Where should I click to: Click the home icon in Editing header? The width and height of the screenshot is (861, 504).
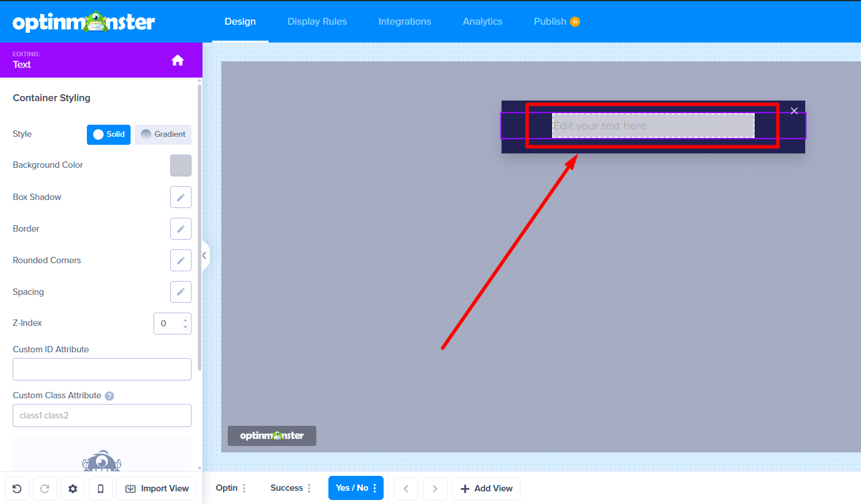178,60
